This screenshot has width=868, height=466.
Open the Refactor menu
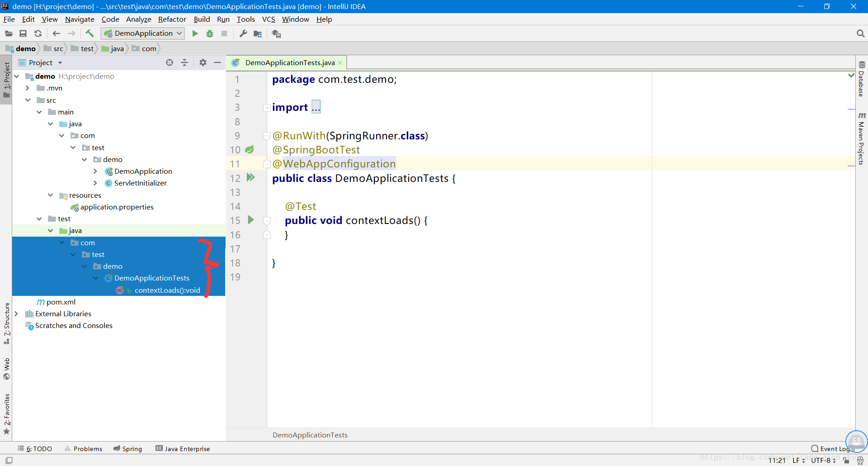point(172,19)
